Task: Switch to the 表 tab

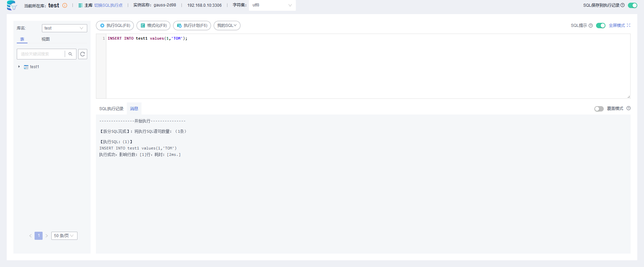Action: (22, 39)
